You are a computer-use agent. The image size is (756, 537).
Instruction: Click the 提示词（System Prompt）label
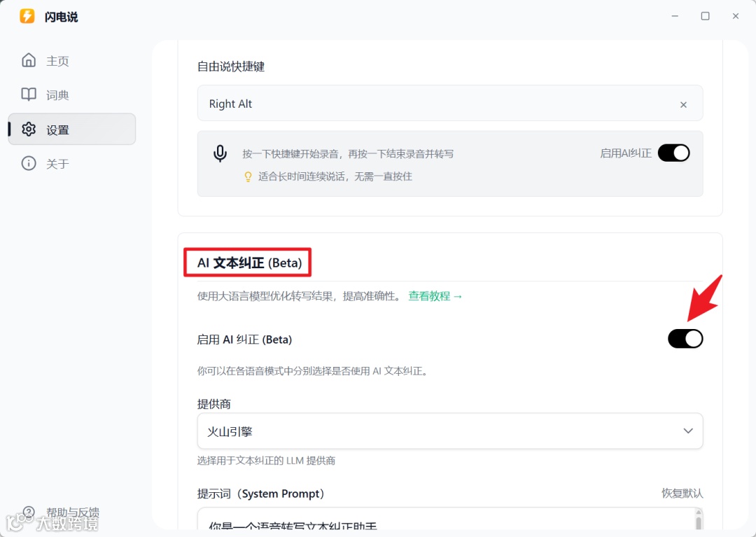261,494
